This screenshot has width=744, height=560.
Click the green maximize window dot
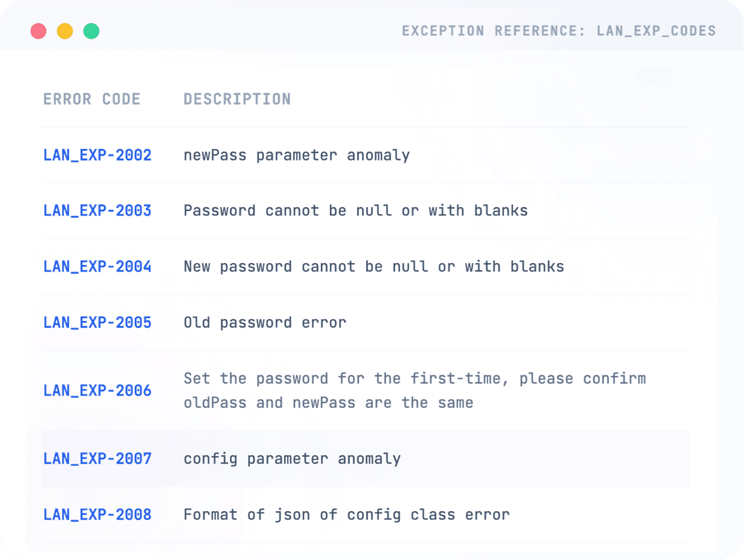click(x=91, y=31)
